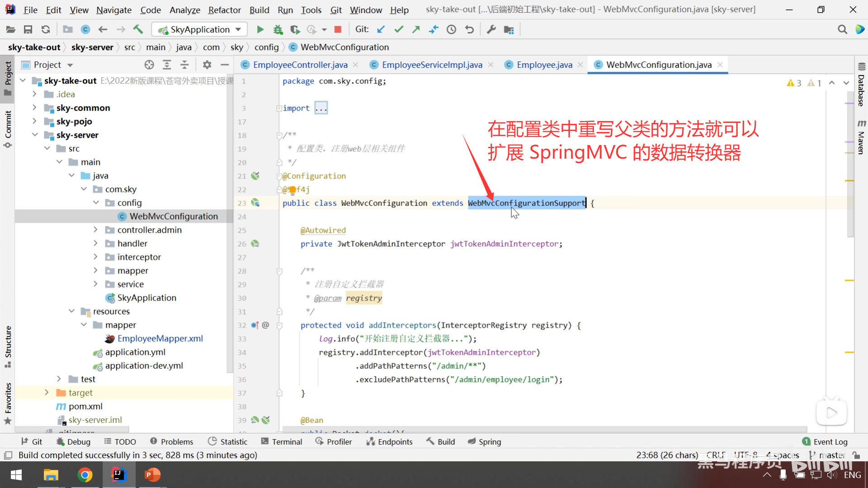
Task: Click the green Run button
Action: coord(260,29)
